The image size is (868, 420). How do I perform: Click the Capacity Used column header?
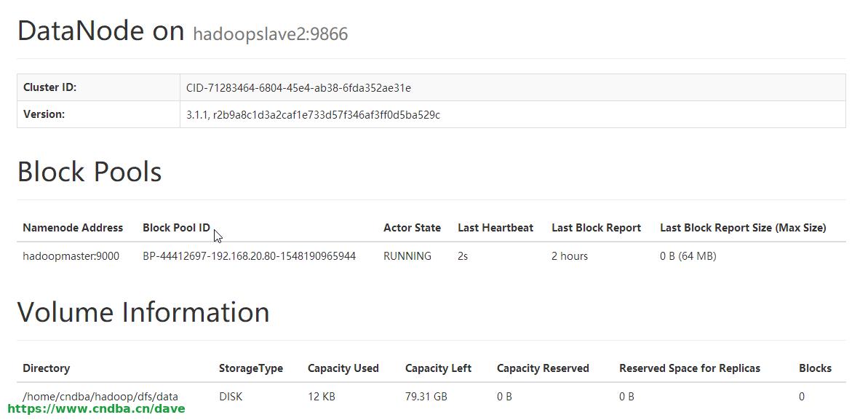(x=343, y=368)
